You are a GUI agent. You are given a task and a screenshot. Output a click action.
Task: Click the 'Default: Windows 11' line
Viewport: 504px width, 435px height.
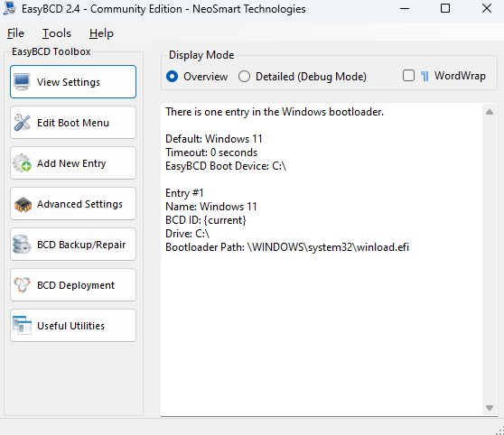point(214,139)
